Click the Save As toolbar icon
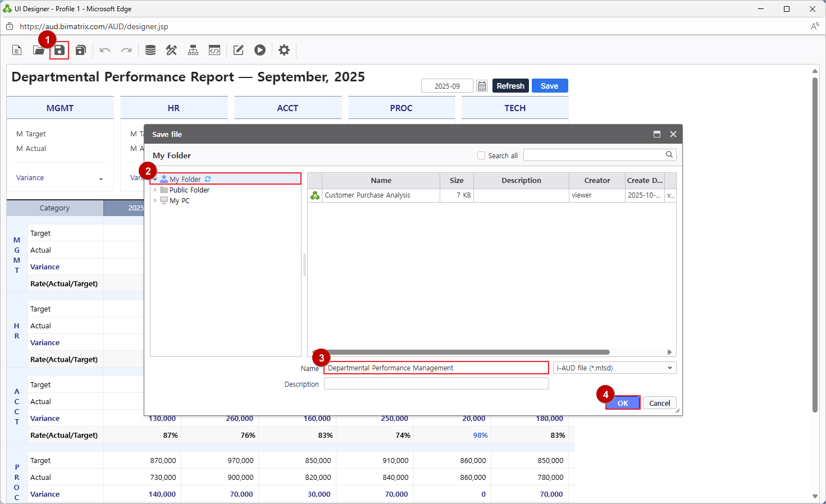This screenshot has height=504, width=826. coord(81,51)
